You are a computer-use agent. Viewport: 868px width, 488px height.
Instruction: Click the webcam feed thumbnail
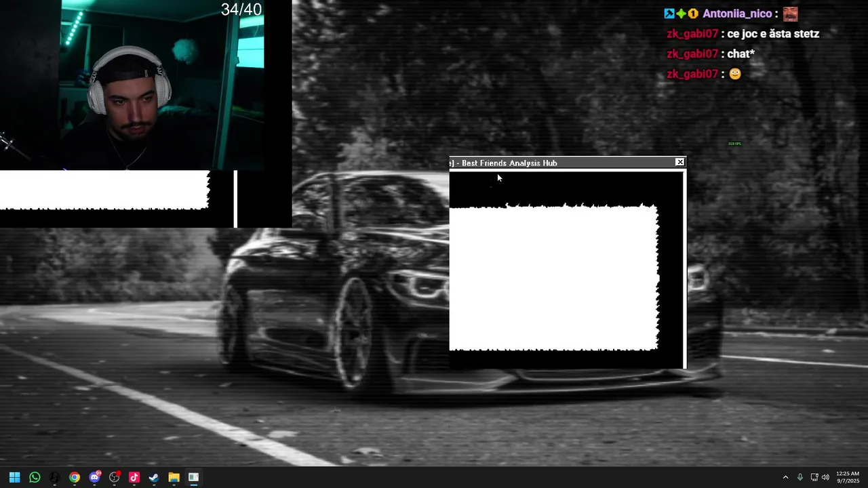(132, 85)
